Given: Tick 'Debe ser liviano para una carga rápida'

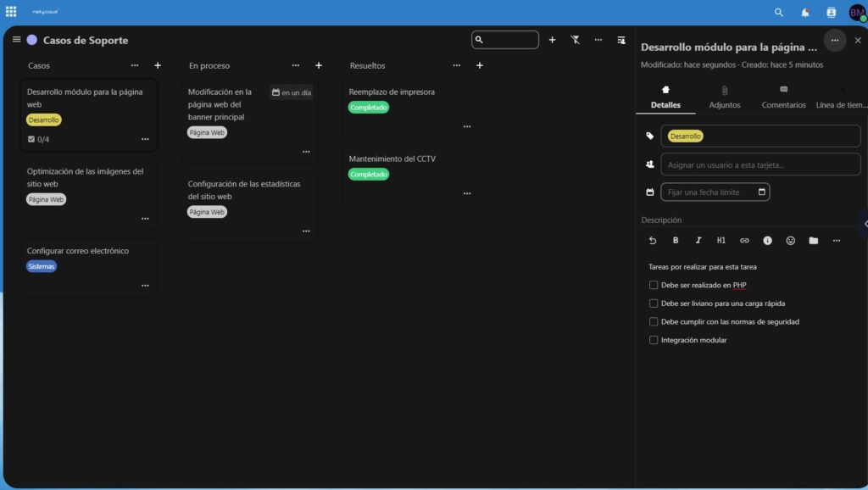Looking at the screenshot, I should (654, 303).
